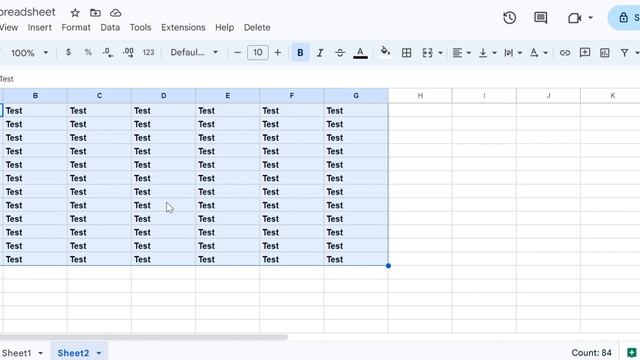Expand the merge cells dropdown arrow
This screenshot has height=360, width=640.
point(440,53)
